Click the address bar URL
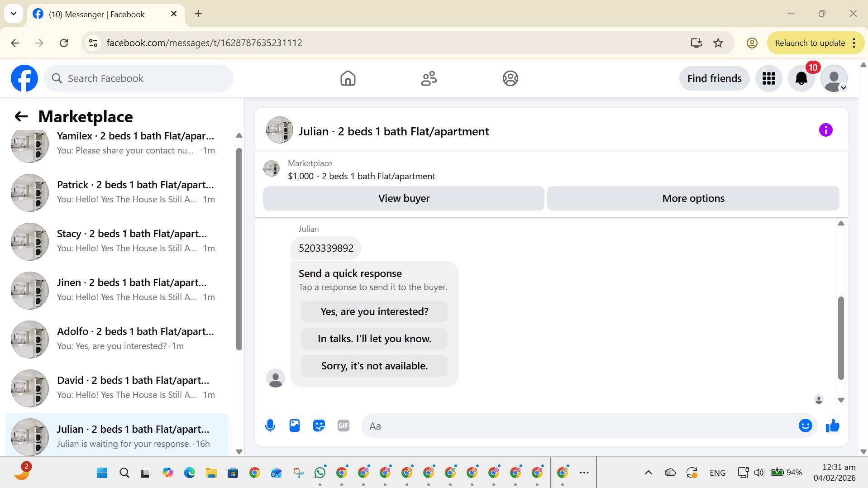This screenshot has width=868, height=488. coord(204,43)
